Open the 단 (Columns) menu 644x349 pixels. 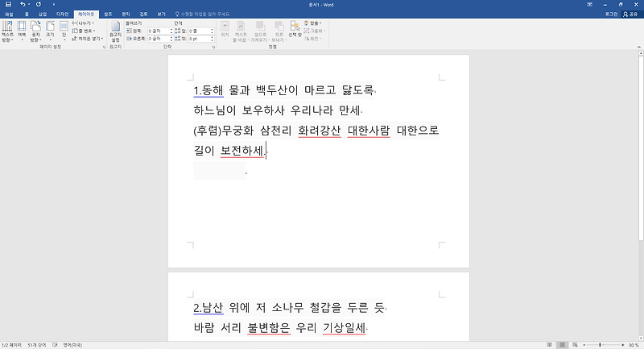tap(64, 31)
